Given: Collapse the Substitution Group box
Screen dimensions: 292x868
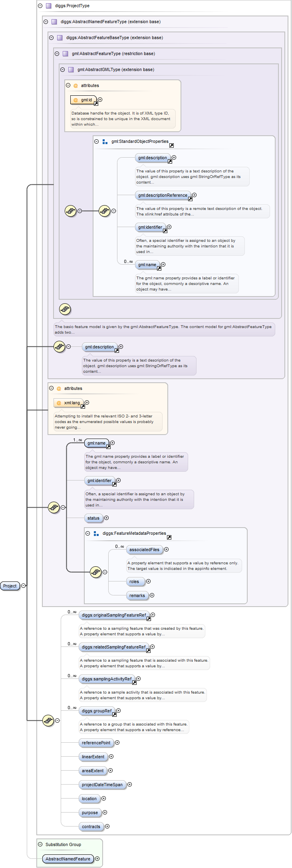Looking at the screenshot, I should tap(40, 844).
